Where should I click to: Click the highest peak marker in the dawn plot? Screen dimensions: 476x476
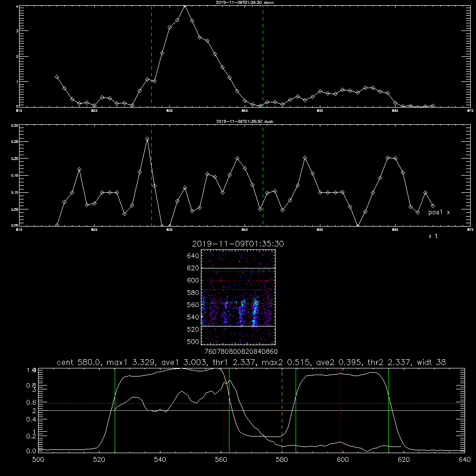click(x=185, y=6)
